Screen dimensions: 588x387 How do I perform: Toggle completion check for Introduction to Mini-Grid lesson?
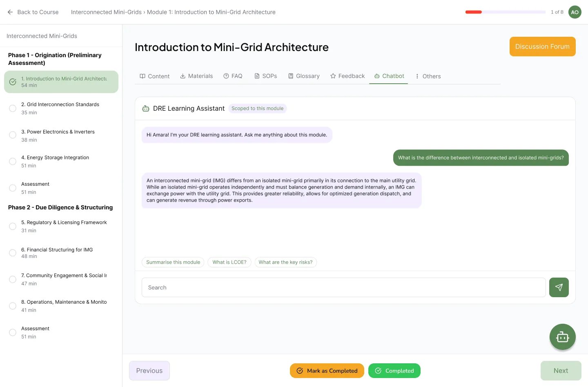[x=13, y=82]
